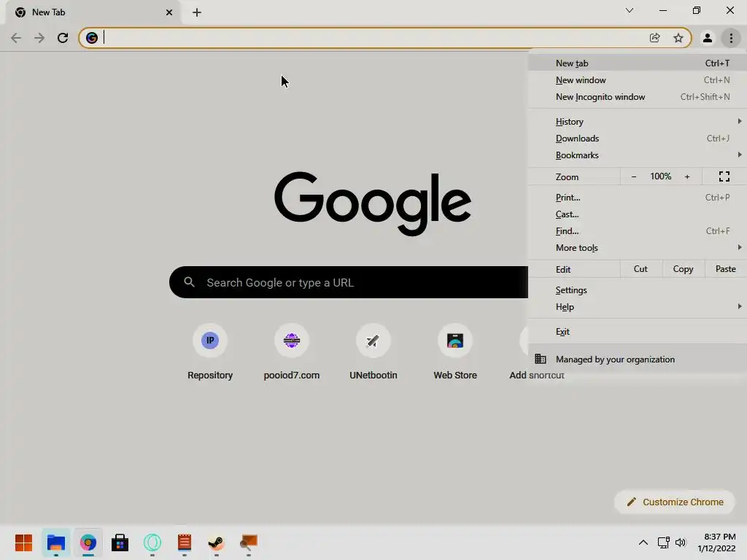Open Downloads from the menu
747x560 pixels.
tap(638, 138)
